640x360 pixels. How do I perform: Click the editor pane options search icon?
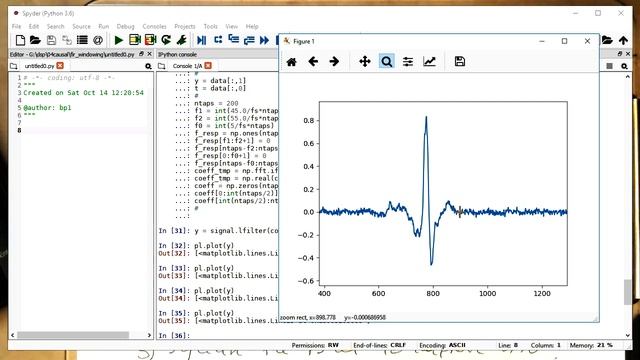(x=148, y=66)
